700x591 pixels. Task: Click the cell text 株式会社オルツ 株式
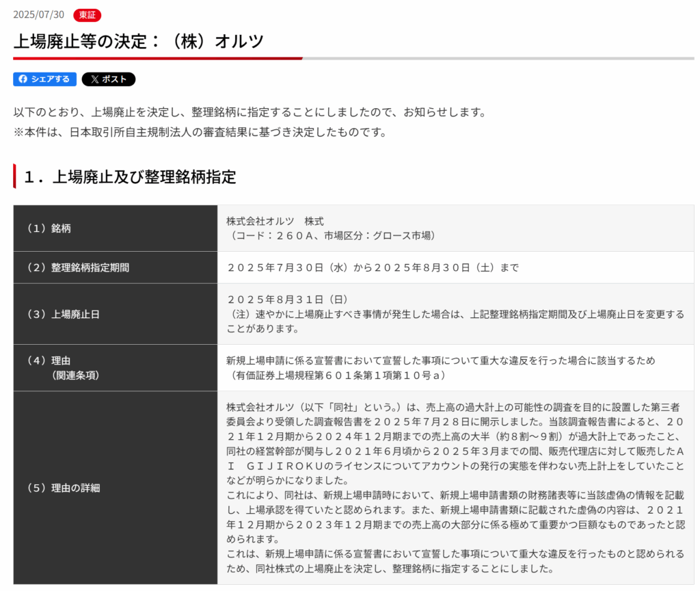point(275,221)
